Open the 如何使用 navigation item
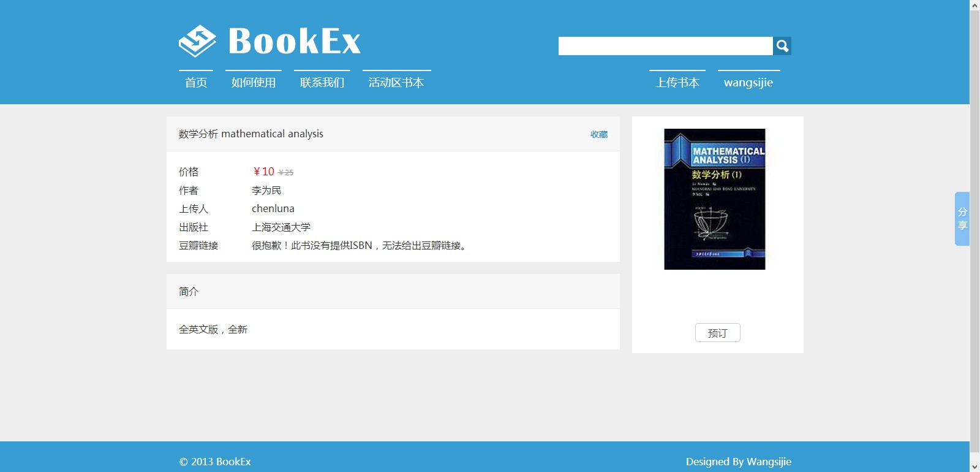The height and width of the screenshot is (472, 980). click(x=254, y=83)
